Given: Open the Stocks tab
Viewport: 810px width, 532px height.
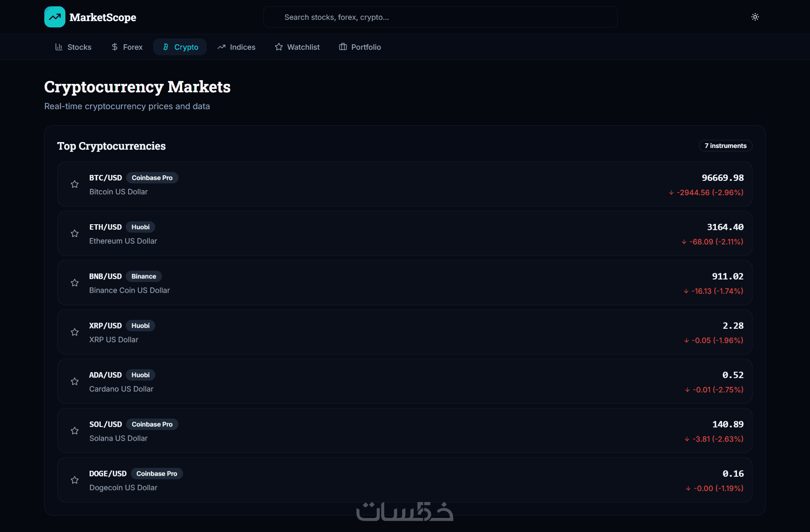Looking at the screenshot, I should pos(73,47).
